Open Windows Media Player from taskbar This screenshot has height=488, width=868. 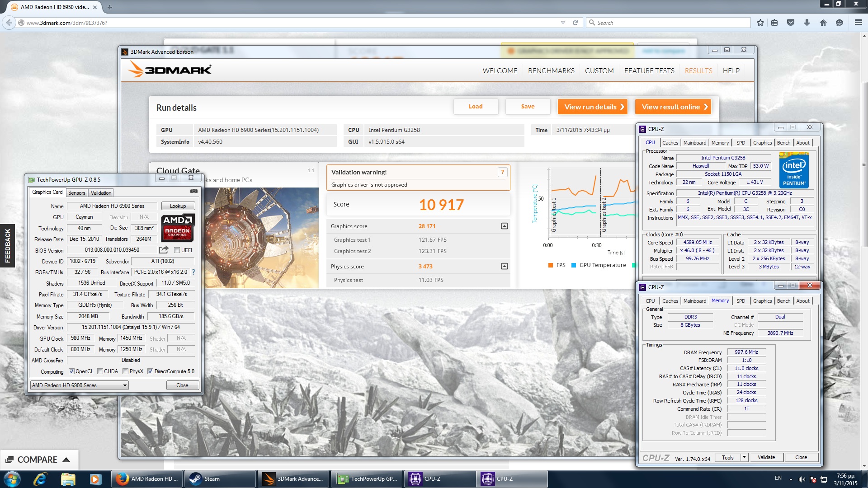(x=95, y=479)
